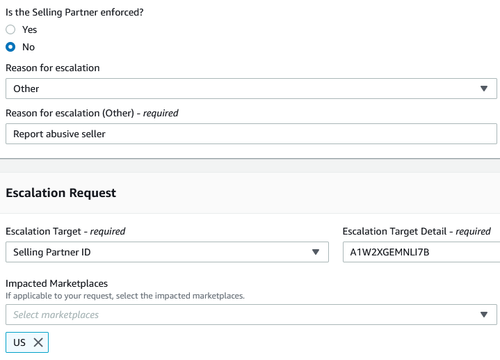Open the Select marketplaces dropdown
This screenshot has height=360, width=500.
251,315
